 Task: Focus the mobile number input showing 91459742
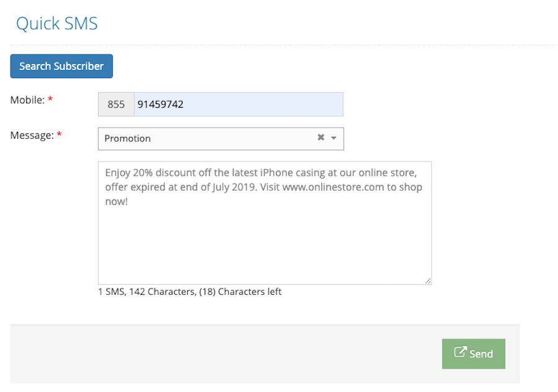tap(239, 104)
